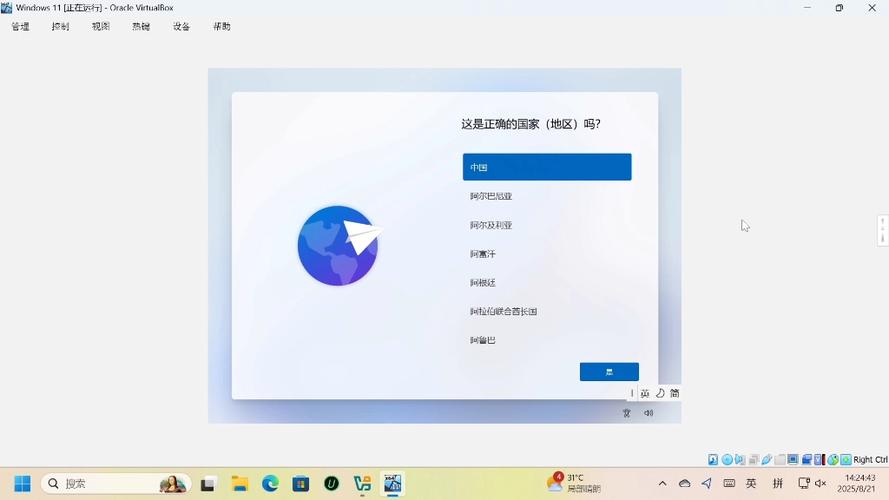Click the Right Ctrl host key label
This screenshot has width=889, height=500.
coord(870,459)
